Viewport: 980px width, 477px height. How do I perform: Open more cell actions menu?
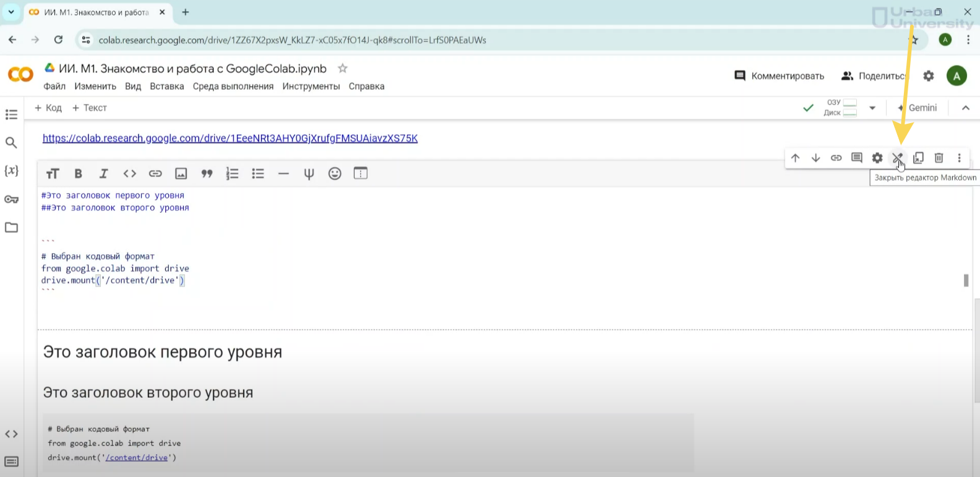point(959,158)
